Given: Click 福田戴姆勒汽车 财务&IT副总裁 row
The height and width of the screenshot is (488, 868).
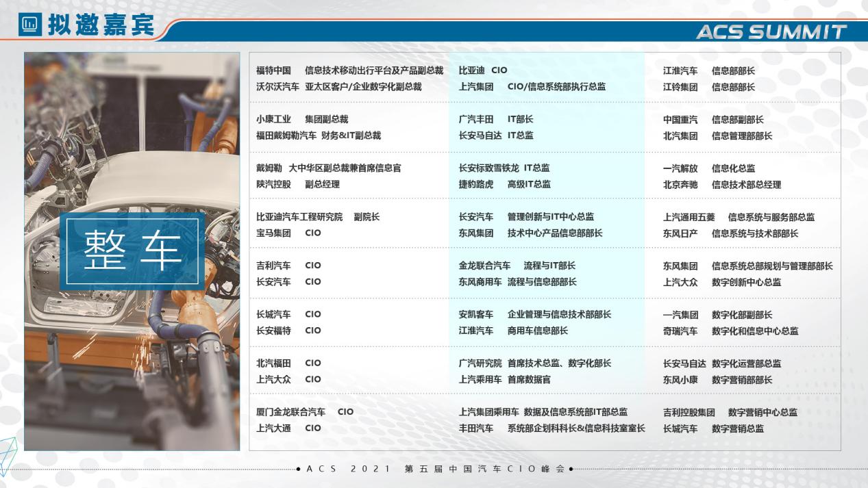Looking at the screenshot, I should pos(319,136).
